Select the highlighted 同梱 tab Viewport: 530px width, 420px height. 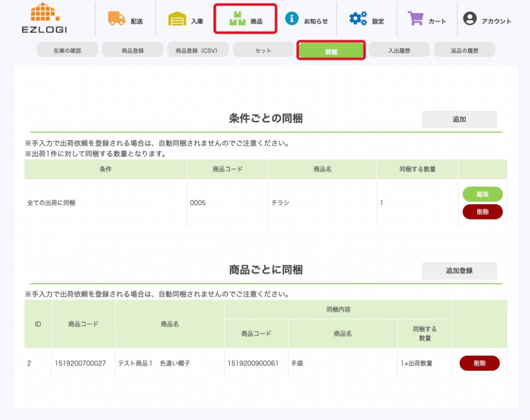click(331, 51)
